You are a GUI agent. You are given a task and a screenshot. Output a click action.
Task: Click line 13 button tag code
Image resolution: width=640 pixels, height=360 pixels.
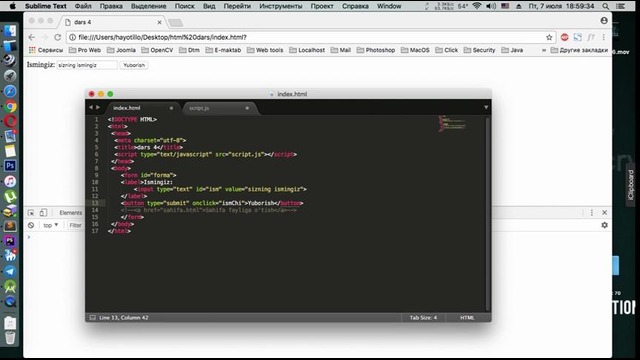tap(212, 203)
